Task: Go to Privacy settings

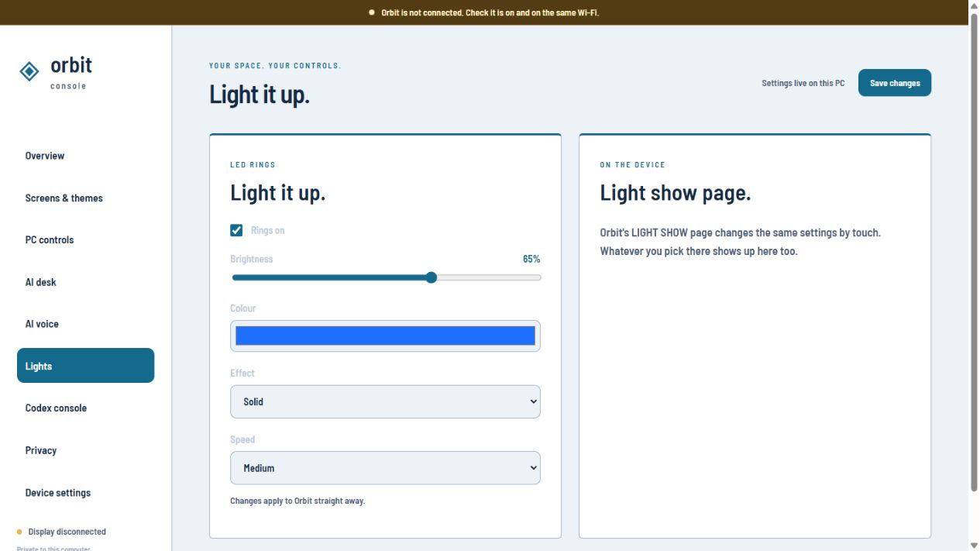Action: click(85, 450)
